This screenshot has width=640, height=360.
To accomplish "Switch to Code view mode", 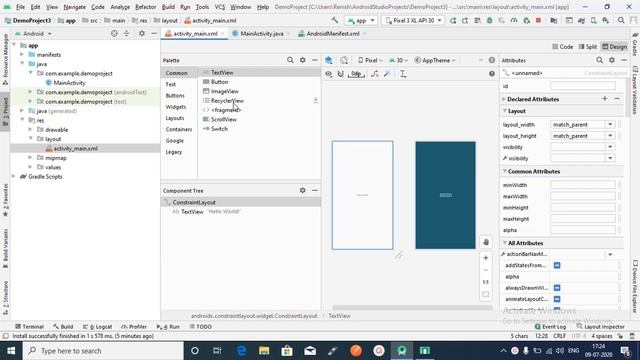I will (562, 47).
